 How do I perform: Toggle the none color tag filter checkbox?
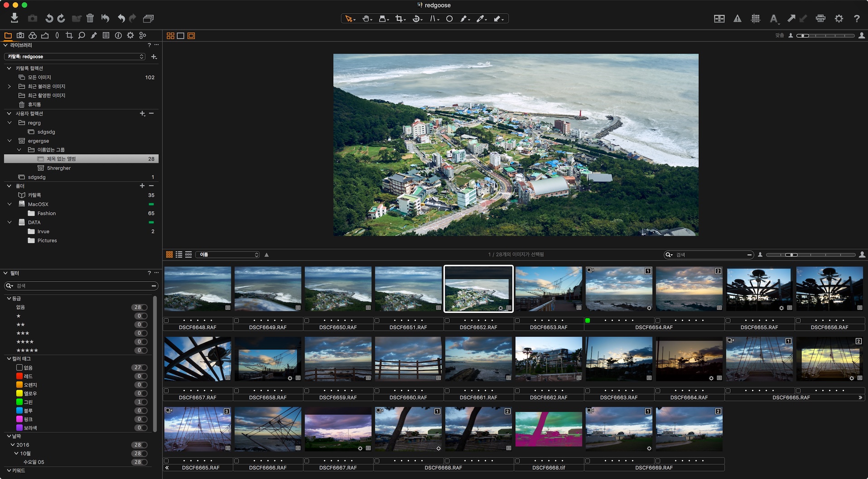tap(19, 368)
